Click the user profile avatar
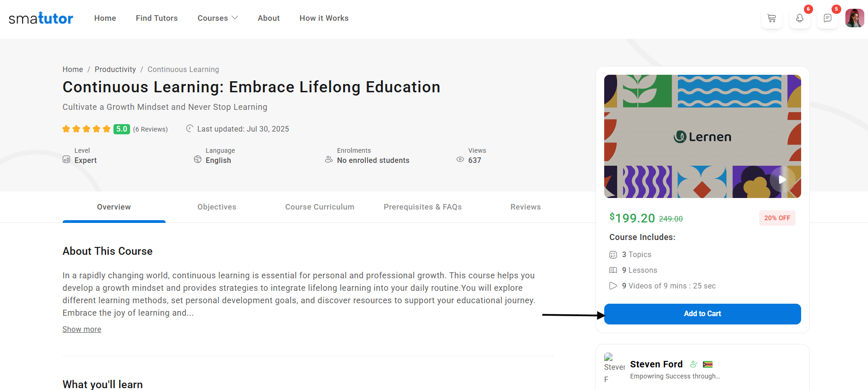This screenshot has height=390, width=868. click(x=854, y=18)
